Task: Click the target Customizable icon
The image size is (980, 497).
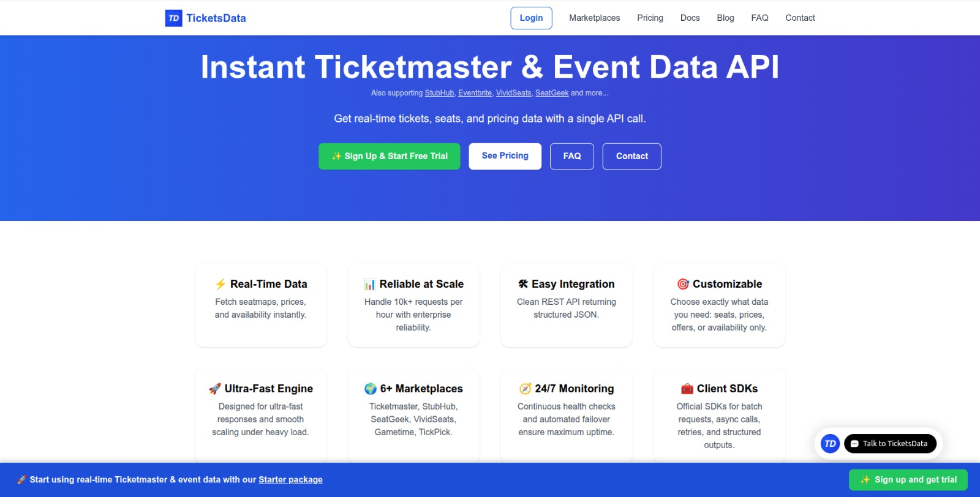Action: coord(683,284)
